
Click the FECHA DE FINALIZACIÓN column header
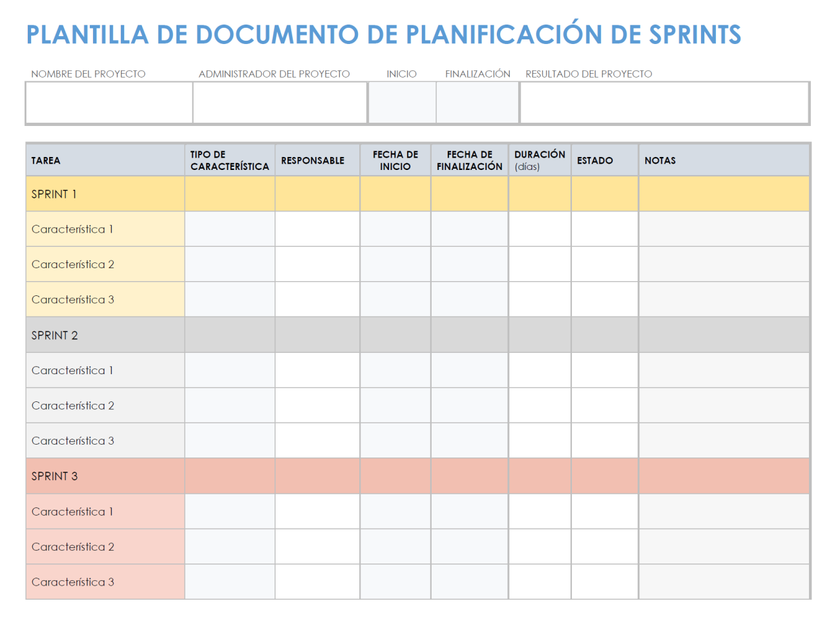[469, 160]
